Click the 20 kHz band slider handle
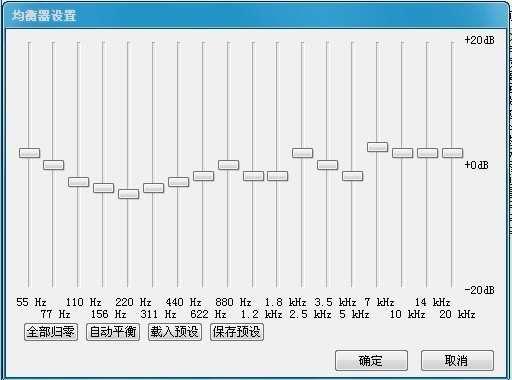 452,153
